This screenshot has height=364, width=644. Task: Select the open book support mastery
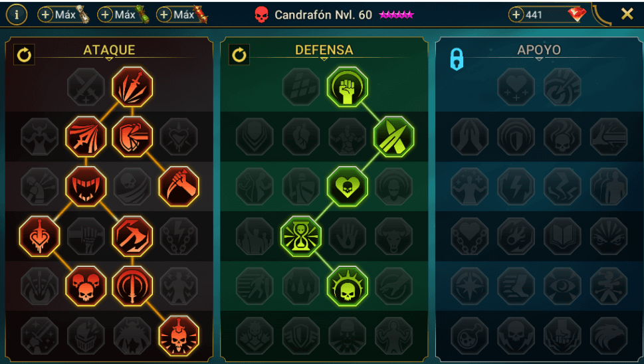click(562, 236)
